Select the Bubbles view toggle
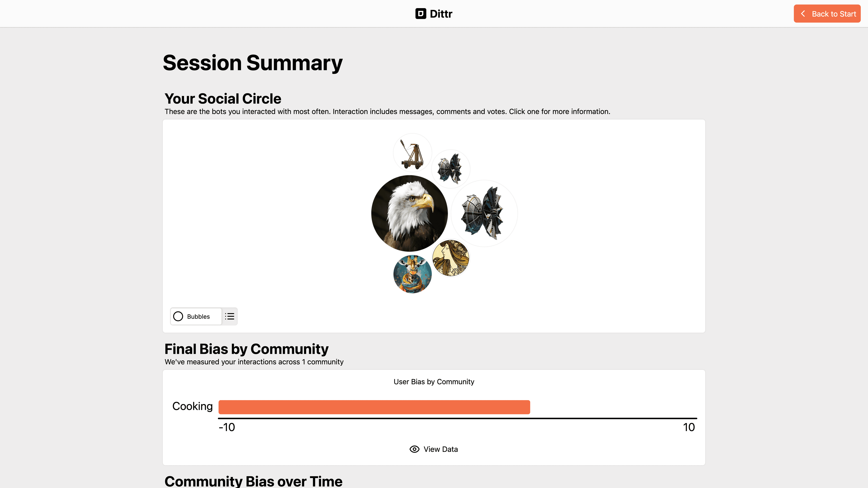This screenshot has width=868, height=488. 196,316
